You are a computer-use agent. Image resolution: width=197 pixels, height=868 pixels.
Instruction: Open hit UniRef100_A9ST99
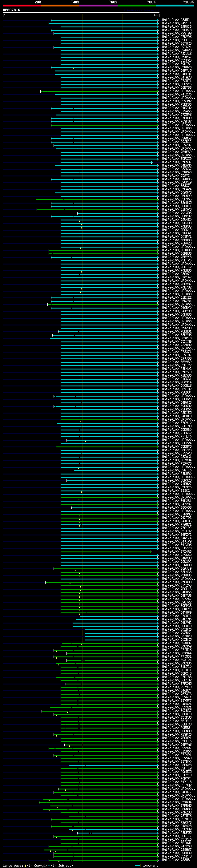[176, 33]
